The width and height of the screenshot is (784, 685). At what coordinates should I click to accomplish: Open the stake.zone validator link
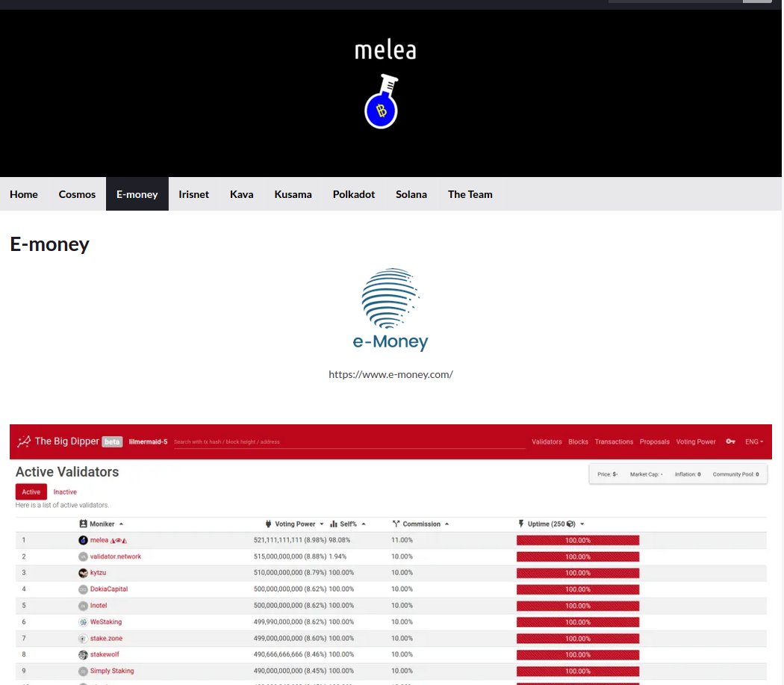pyautogui.click(x=106, y=638)
